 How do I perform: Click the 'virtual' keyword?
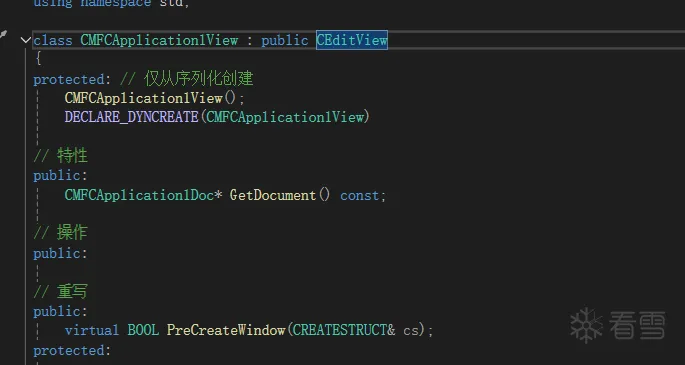coord(92,330)
